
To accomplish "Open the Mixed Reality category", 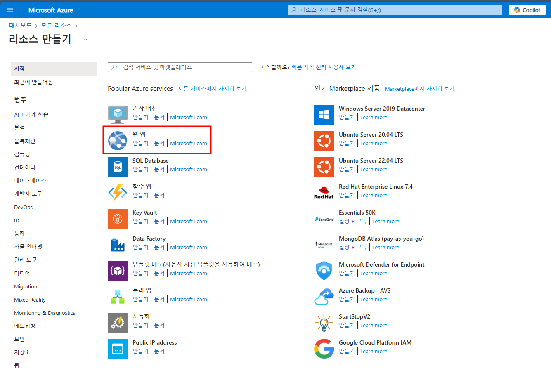I will (x=30, y=300).
